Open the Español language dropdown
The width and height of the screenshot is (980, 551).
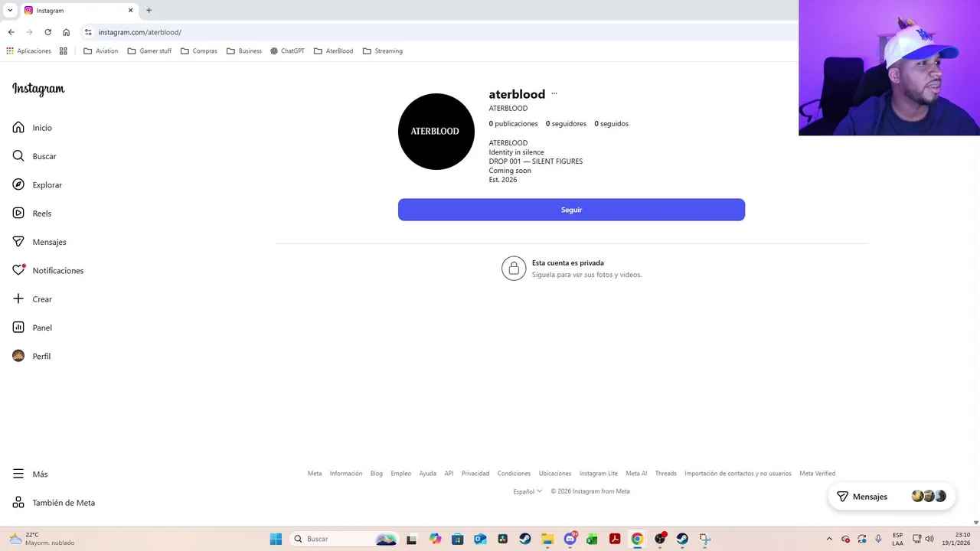[x=528, y=491]
